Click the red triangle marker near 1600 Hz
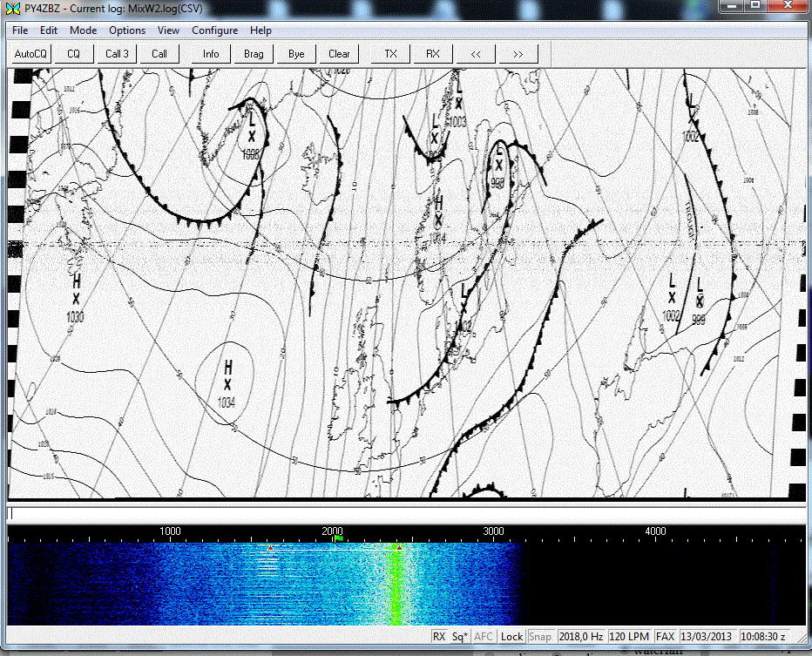This screenshot has height=656, width=812. [x=271, y=548]
